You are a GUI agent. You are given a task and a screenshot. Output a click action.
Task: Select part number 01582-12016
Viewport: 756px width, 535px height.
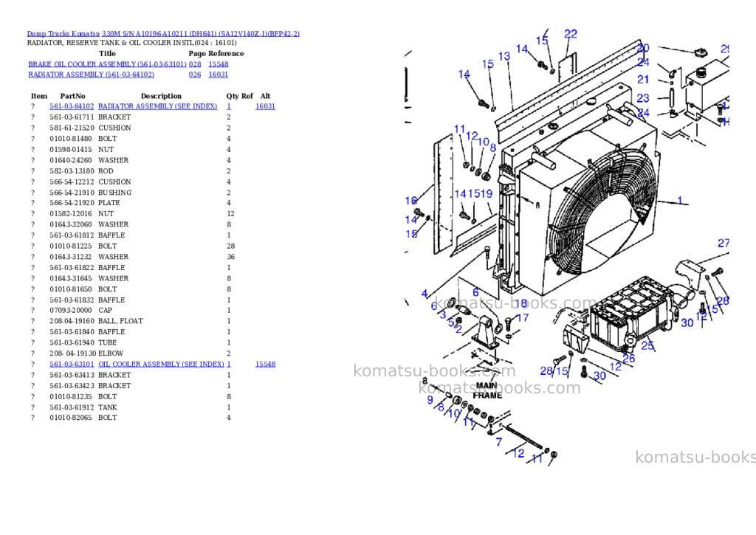point(71,213)
